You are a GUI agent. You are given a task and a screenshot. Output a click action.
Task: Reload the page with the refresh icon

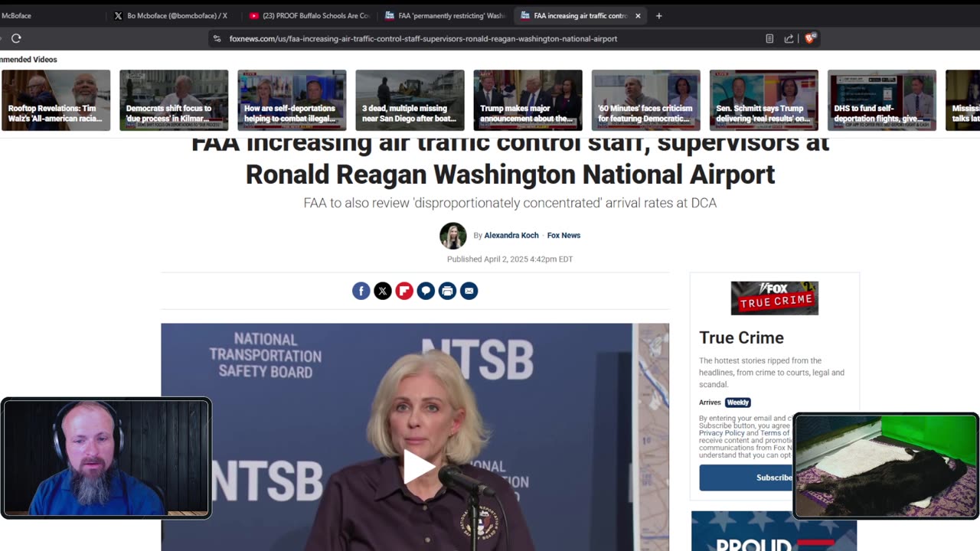click(x=16, y=38)
